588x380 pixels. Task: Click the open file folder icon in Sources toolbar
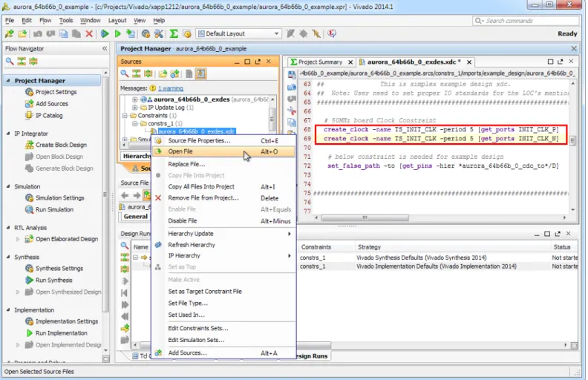coord(163,73)
